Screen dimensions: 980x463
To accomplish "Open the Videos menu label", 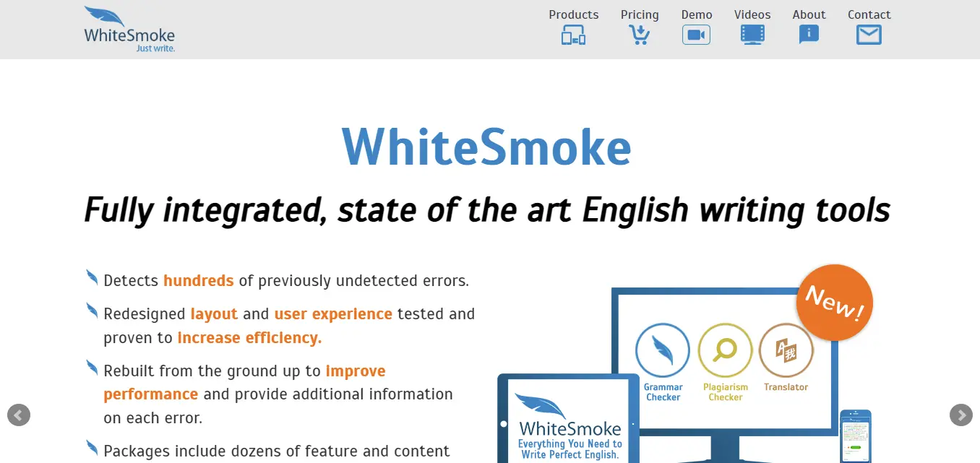I will click(752, 14).
